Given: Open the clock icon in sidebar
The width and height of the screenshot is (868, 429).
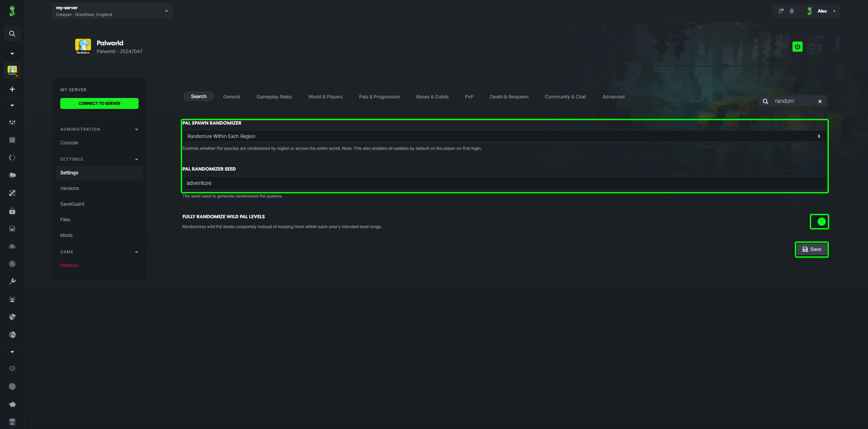Looking at the screenshot, I should (12, 264).
